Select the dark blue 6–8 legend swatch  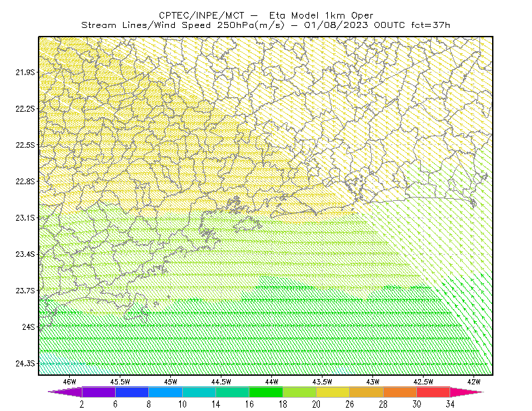(x=132, y=392)
